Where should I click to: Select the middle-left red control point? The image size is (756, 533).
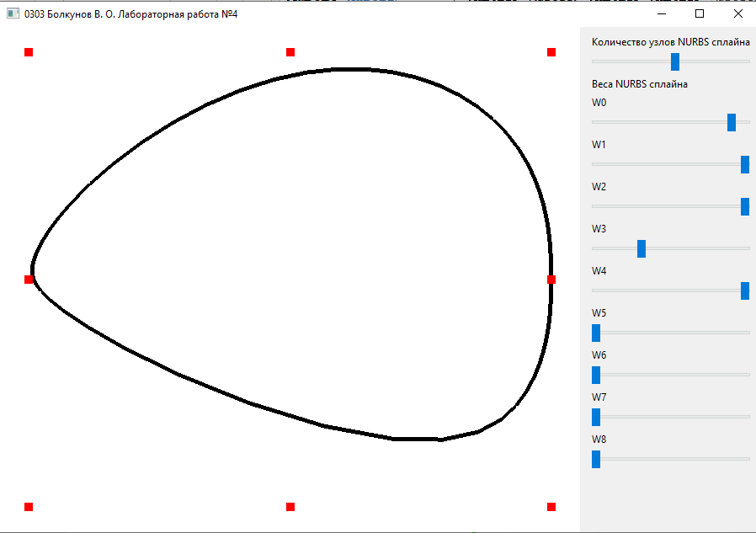29,280
